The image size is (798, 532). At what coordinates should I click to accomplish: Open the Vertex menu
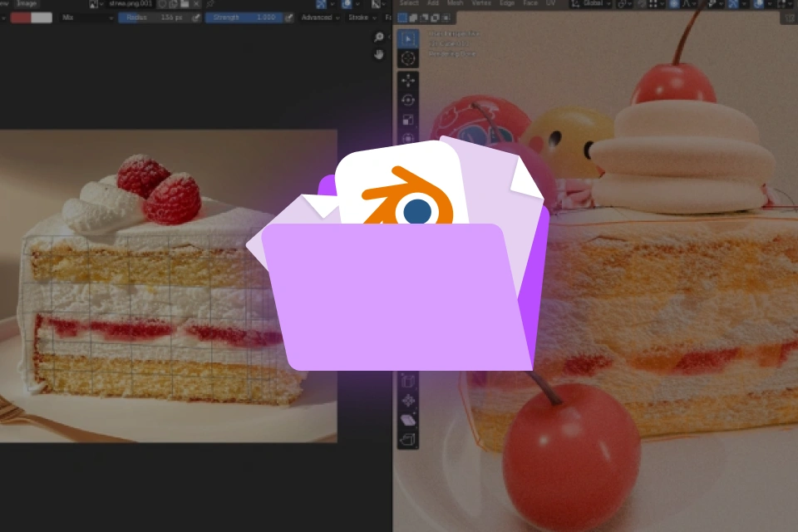[481, 3]
